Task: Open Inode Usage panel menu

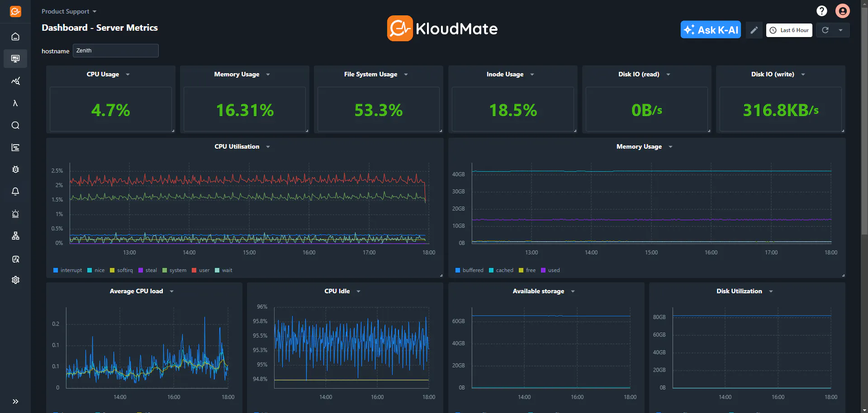Action: tap(532, 75)
